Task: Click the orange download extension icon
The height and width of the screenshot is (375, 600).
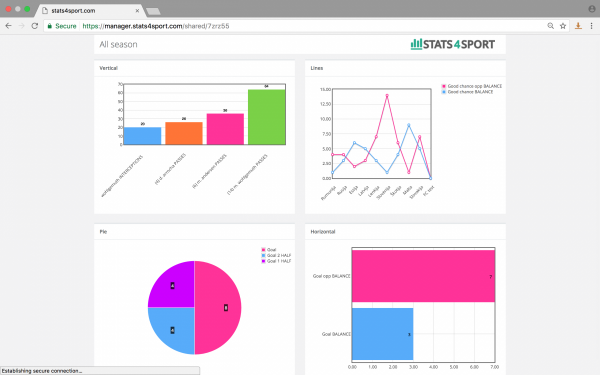Action: tap(578, 26)
